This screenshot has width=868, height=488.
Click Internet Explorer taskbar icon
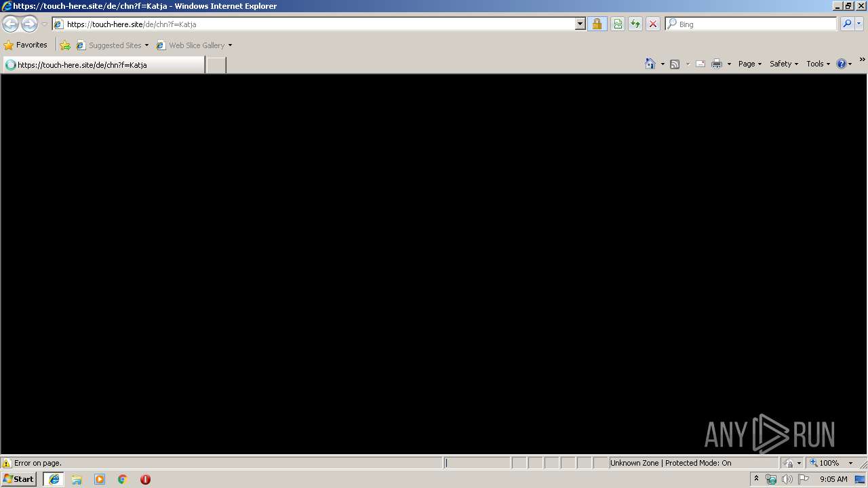pos(54,479)
